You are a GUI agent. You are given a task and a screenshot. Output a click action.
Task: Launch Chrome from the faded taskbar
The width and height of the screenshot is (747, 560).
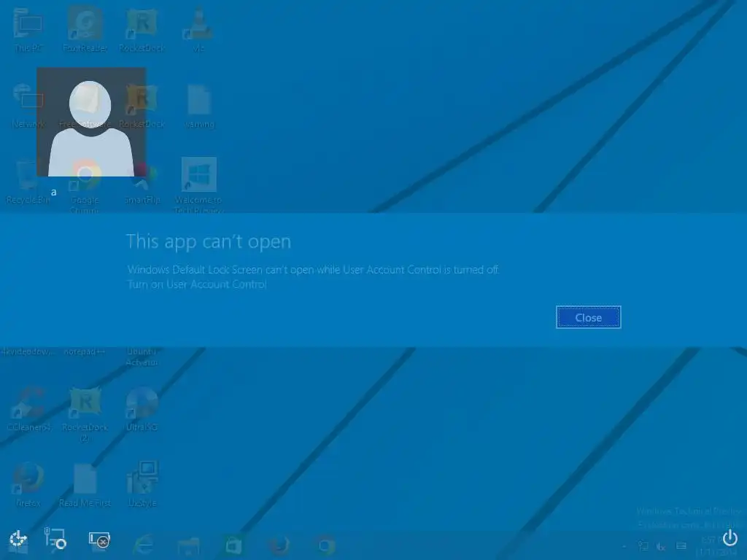pyautogui.click(x=325, y=545)
